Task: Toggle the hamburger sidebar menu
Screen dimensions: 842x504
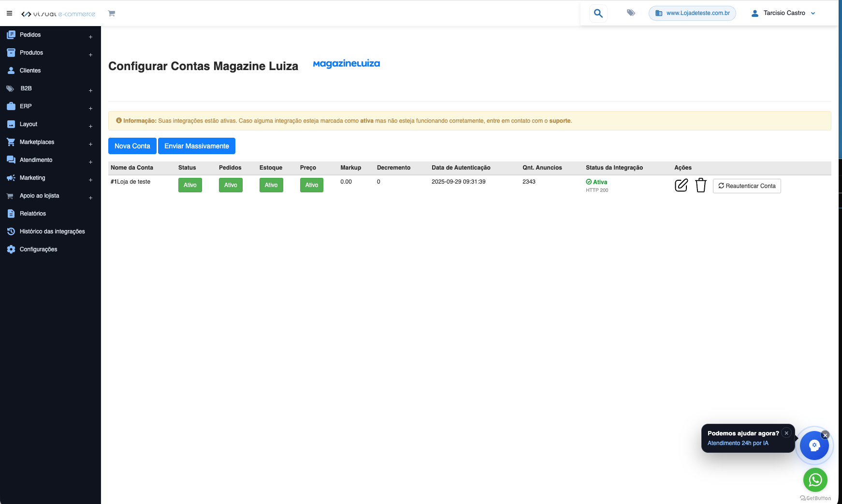Action: point(9,14)
